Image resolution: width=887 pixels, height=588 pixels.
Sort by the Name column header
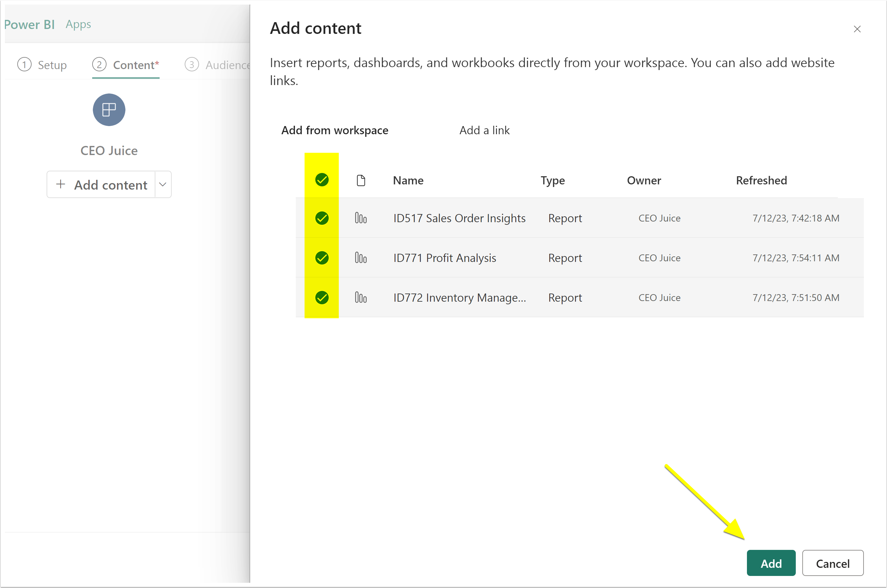tap(408, 180)
